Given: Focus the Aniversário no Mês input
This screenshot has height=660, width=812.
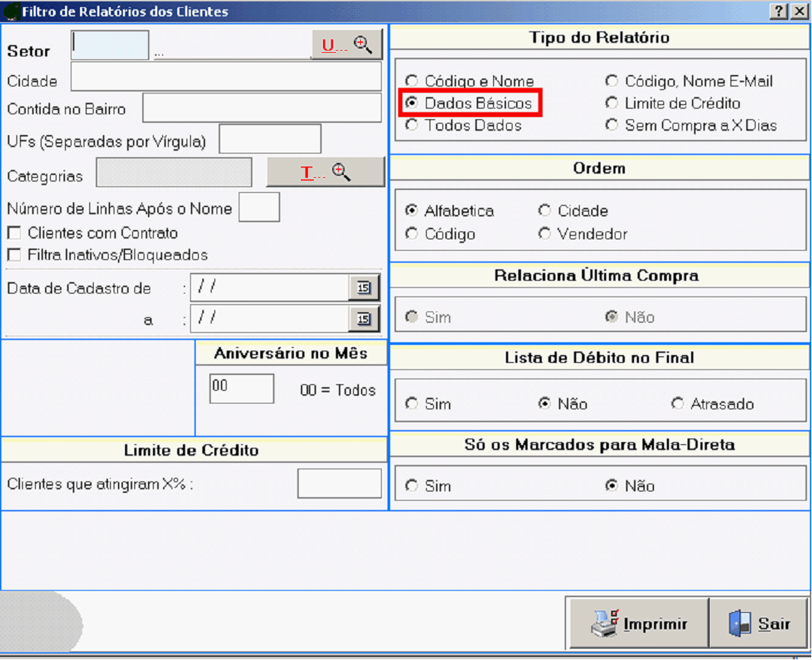Looking at the screenshot, I should [242, 389].
